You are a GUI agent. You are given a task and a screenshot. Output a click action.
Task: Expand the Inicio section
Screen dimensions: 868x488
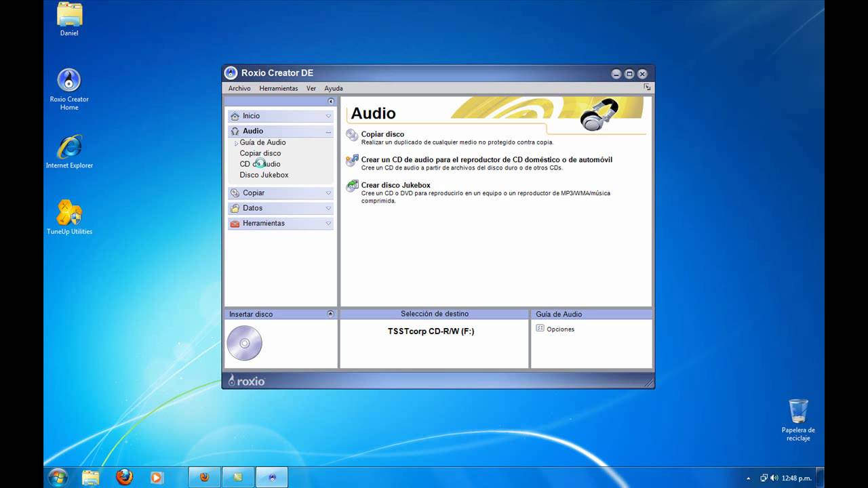(281, 116)
